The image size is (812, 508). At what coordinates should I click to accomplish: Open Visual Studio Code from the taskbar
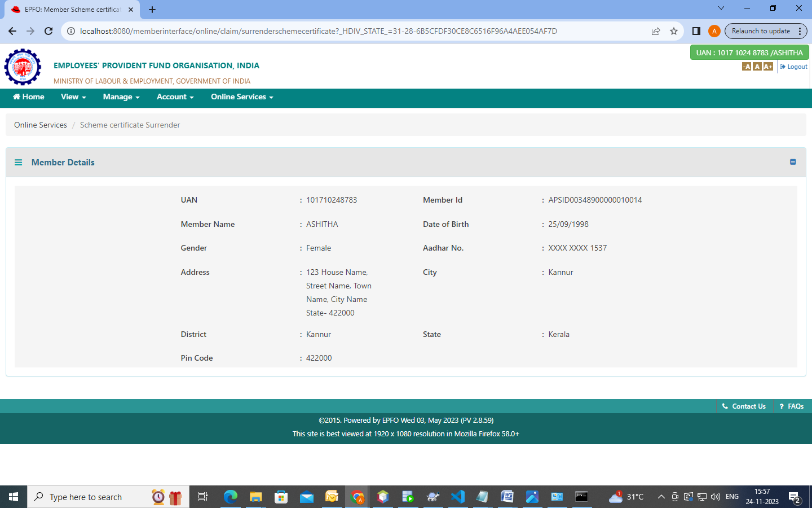coord(458,497)
